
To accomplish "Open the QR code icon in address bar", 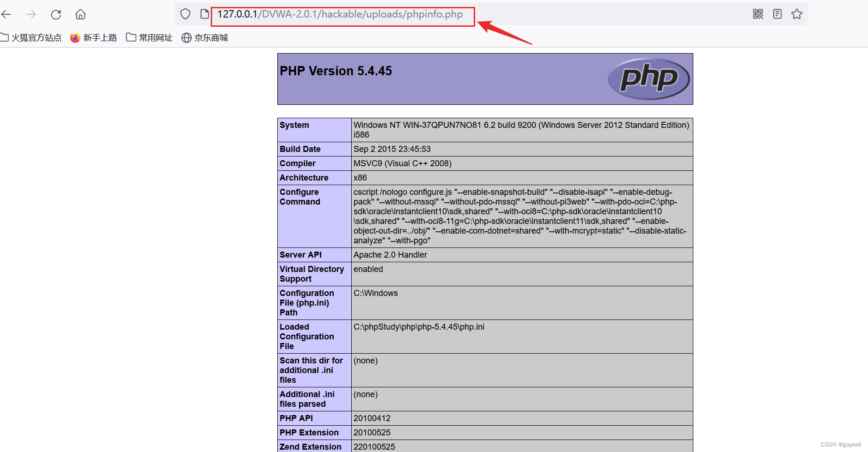I will pyautogui.click(x=758, y=14).
